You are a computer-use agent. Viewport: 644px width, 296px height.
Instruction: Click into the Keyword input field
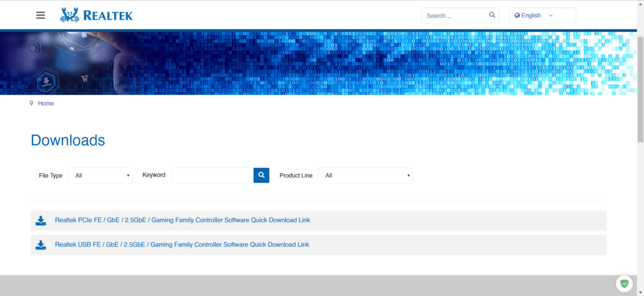213,175
